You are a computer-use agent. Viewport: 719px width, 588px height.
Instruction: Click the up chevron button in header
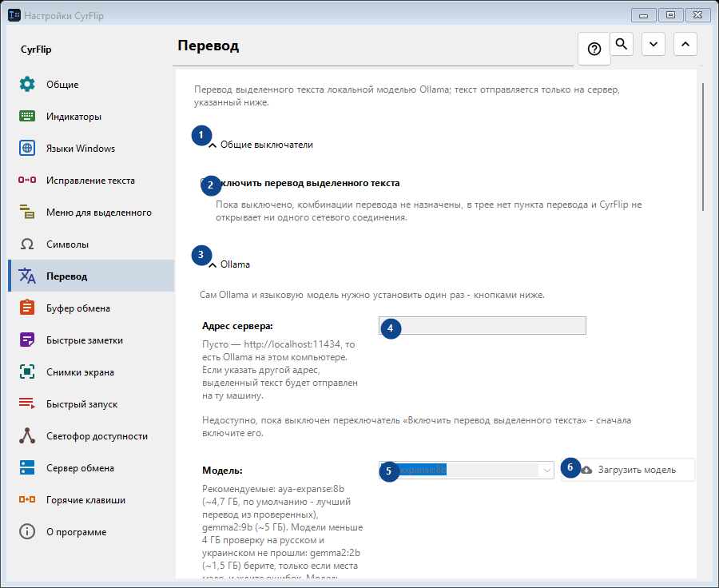pos(685,44)
